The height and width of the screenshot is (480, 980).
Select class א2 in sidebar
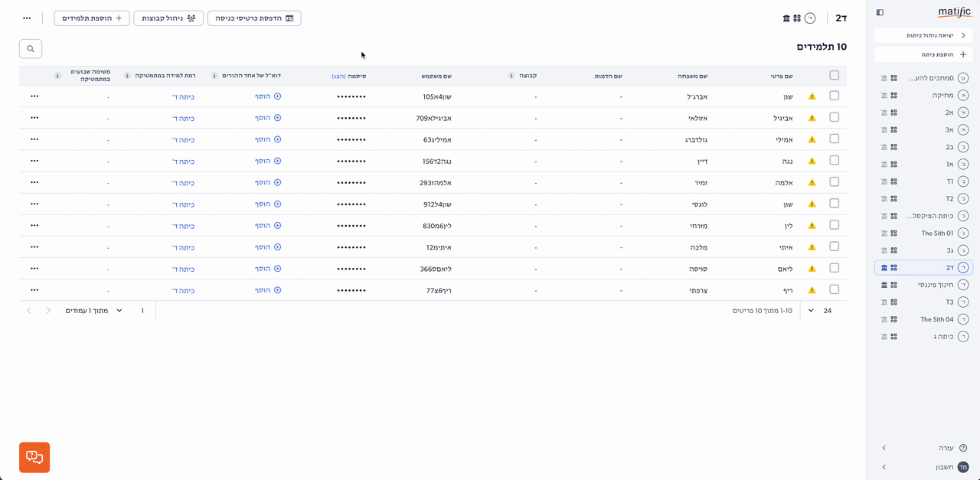[x=923, y=113]
